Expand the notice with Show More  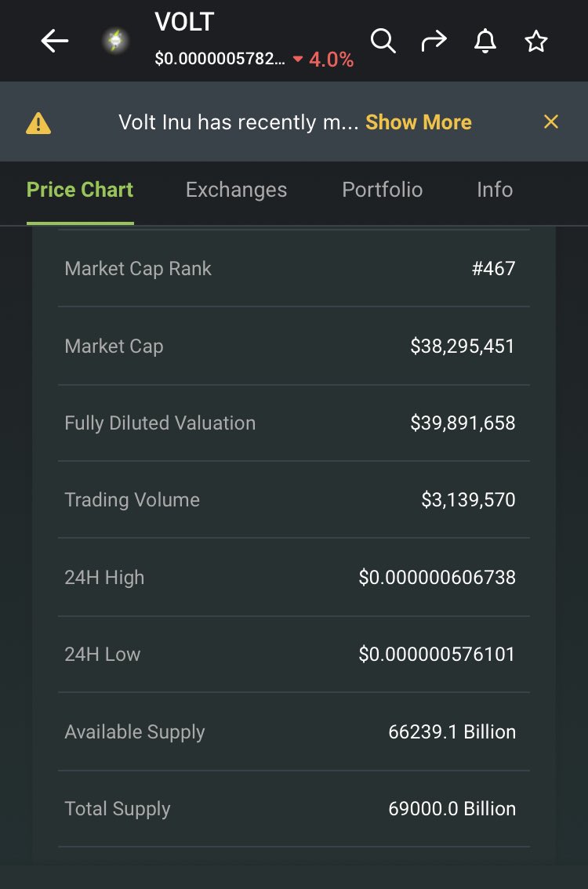pos(419,122)
